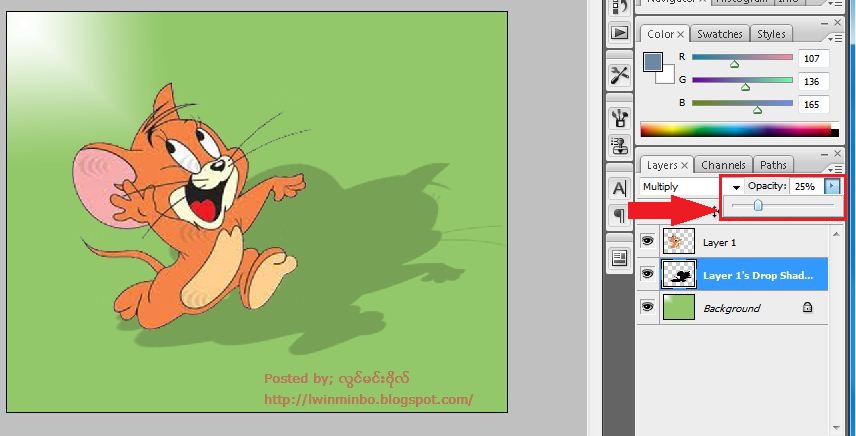Image resolution: width=856 pixels, height=436 pixels.
Task: Close the Layers tab with its X
Action: click(685, 165)
